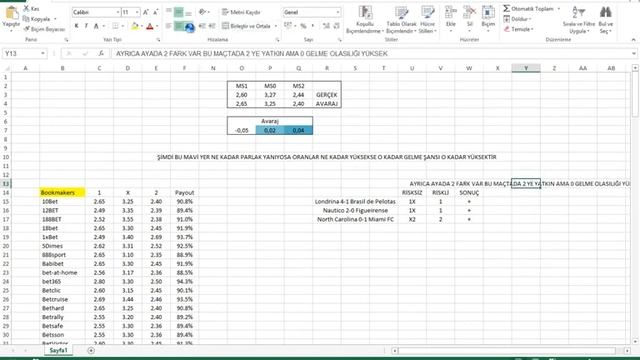Open Hücre Stilleri cell styles

tap(427, 20)
